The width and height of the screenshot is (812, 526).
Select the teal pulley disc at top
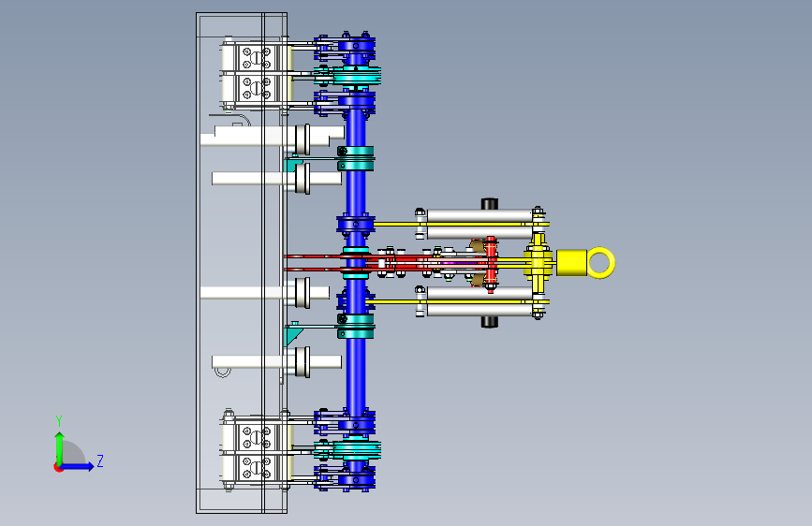pyautogui.click(x=358, y=76)
